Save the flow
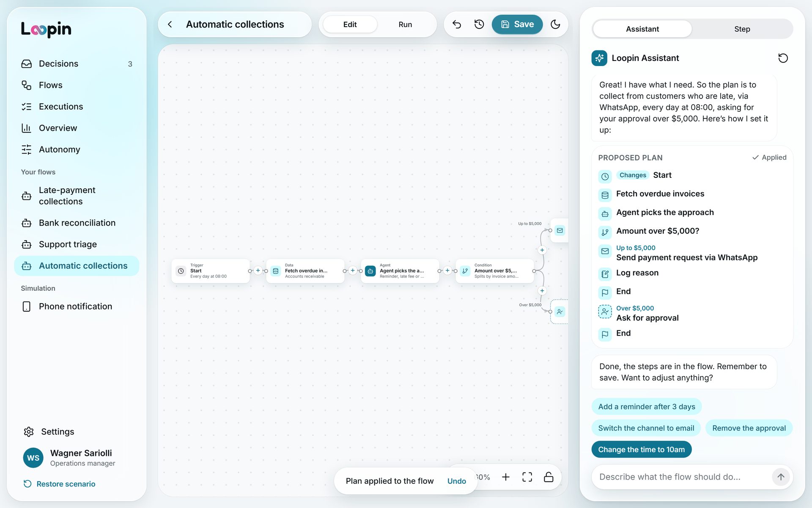The height and width of the screenshot is (508, 812). coord(517,24)
